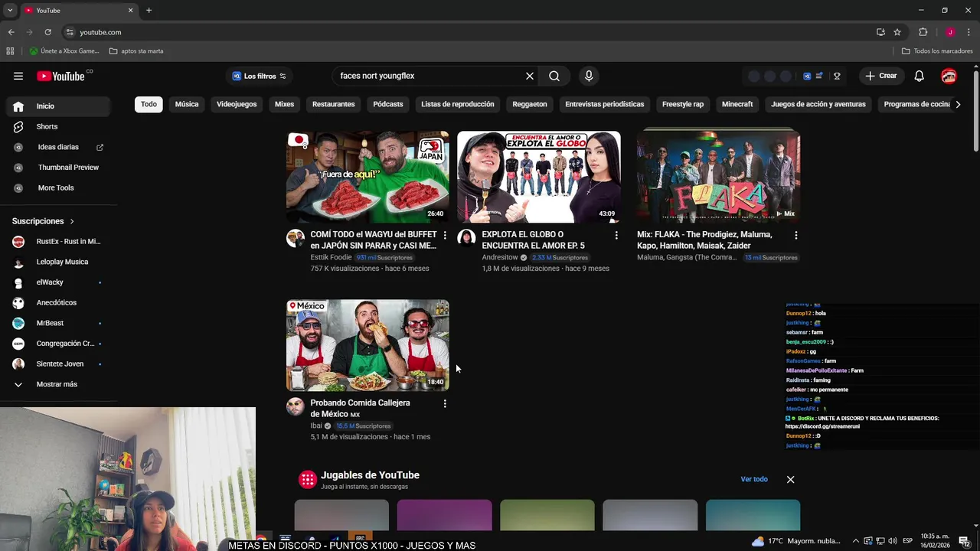
Task: Open the notifications bell
Action: 920,76
